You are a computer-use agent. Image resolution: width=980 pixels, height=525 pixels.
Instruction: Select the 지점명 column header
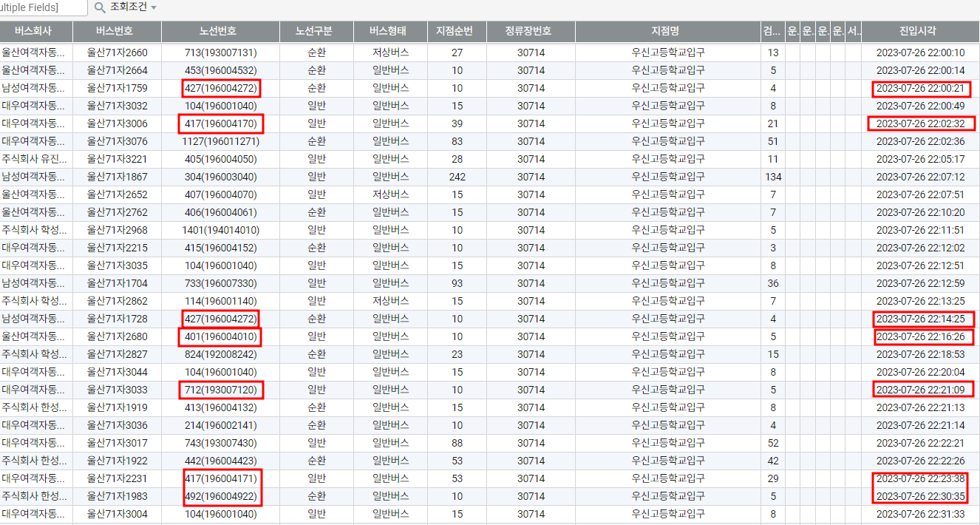click(667, 32)
